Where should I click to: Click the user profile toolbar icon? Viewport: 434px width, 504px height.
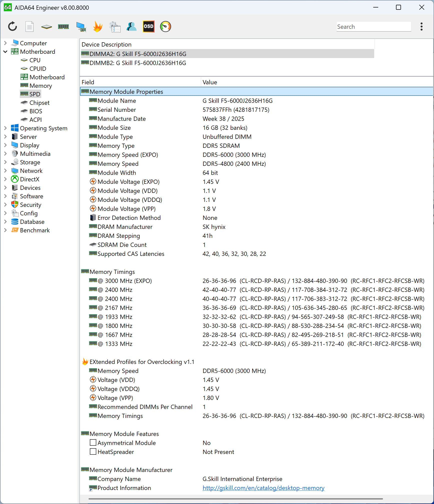[x=131, y=27]
